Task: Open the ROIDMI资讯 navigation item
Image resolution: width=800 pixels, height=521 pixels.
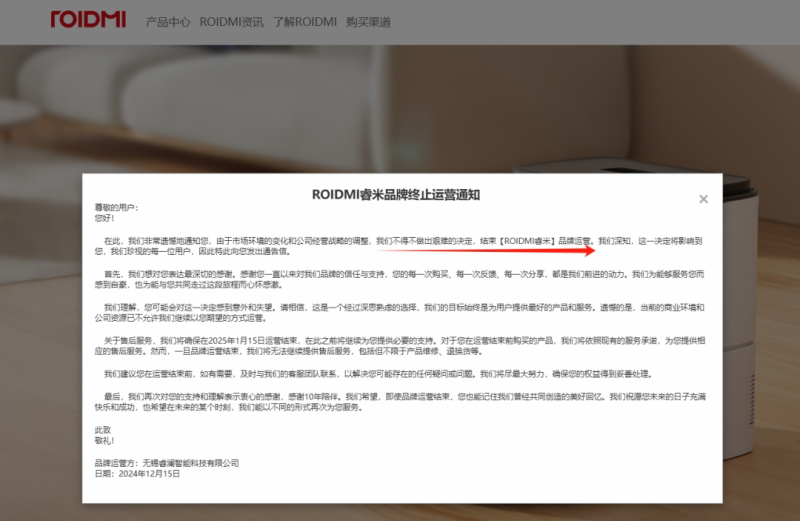Action: click(231, 21)
